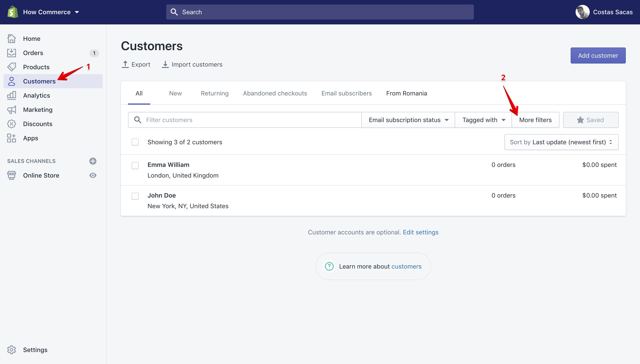Viewport: 640px width, 364px height.
Task: Click the Marketing megaphone icon
Action: coord(12,110)
